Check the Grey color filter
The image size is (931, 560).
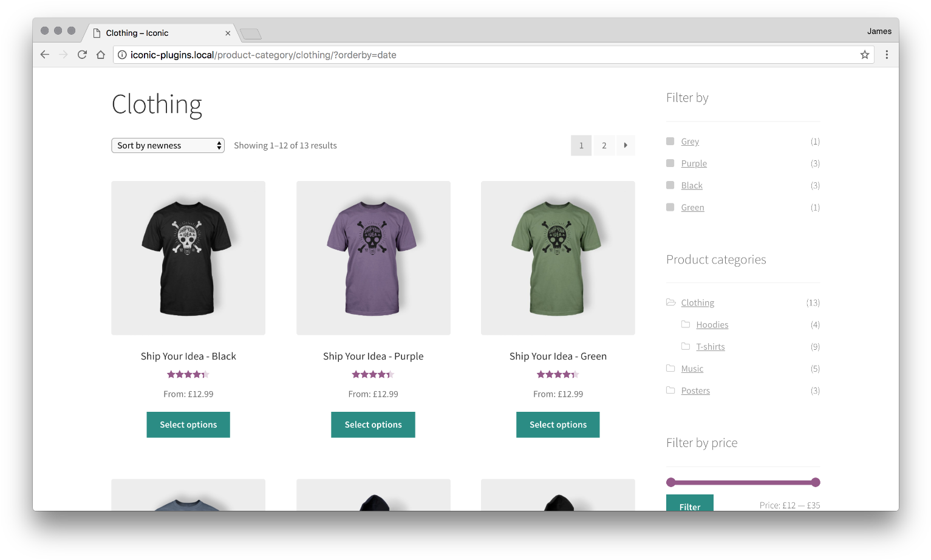pos(670,141)
